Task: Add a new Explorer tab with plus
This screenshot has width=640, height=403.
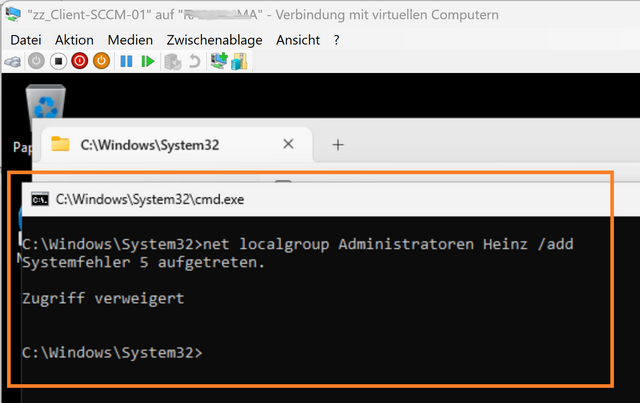Action: 338,145
